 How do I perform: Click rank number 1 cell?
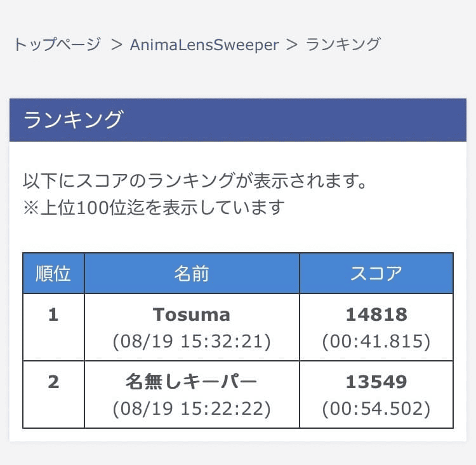[x=53, y=314]
